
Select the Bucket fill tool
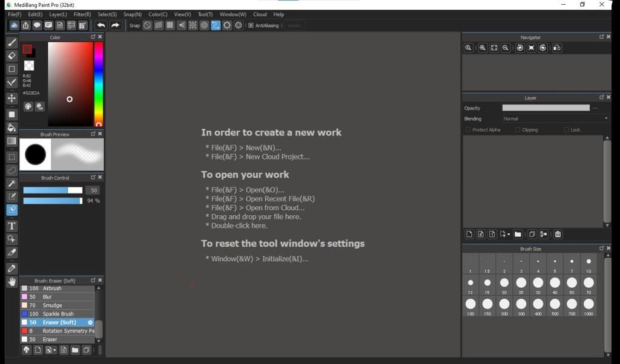tap(12, 128)
